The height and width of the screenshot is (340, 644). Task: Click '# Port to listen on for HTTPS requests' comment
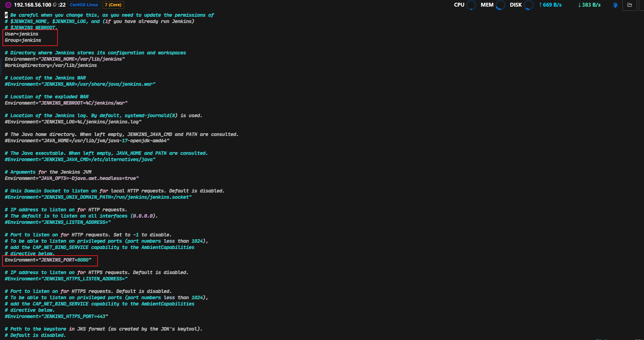click(88, 291)
